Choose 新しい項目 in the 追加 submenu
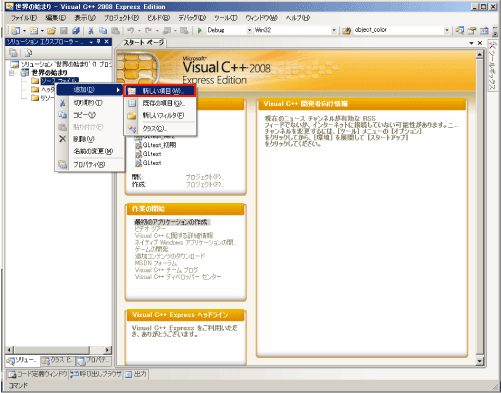The height and width of the screenshot is (393, 501). click(160, 91)
